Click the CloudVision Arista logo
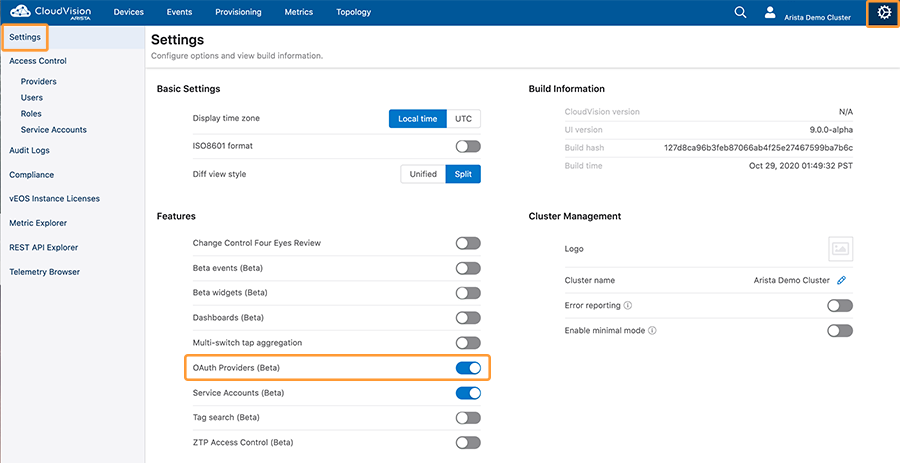This screenshot has height=463, width=900. (x=50, y=12)
